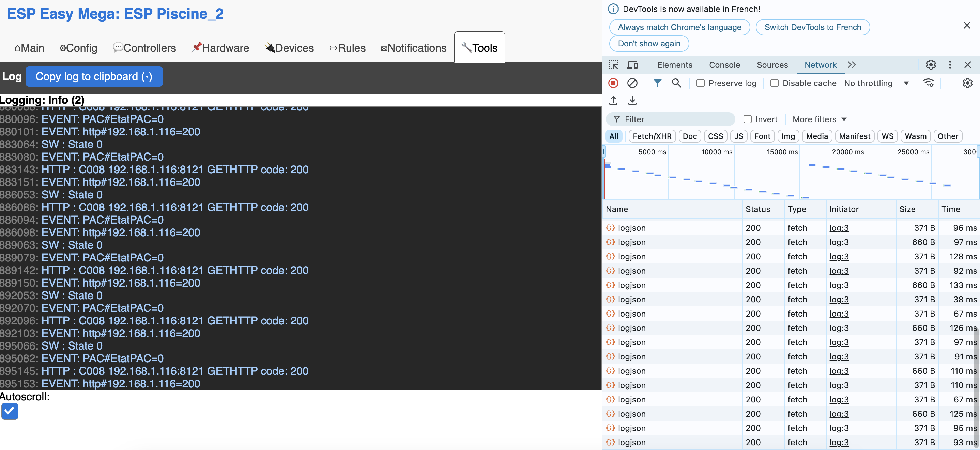Screen dimensions: 980x450
Task: Click Copy log to clipboard button
Action: [94, 76]
